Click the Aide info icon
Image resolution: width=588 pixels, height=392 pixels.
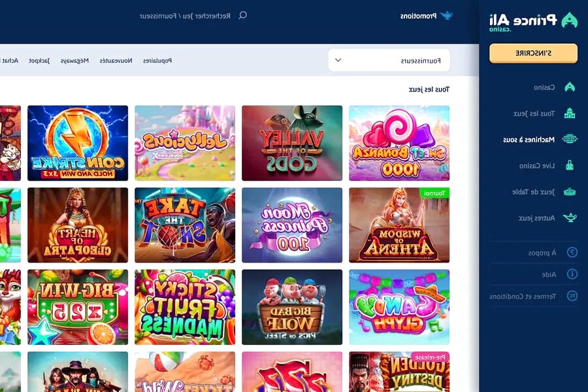pyautogui.click(x=572, y=274)
